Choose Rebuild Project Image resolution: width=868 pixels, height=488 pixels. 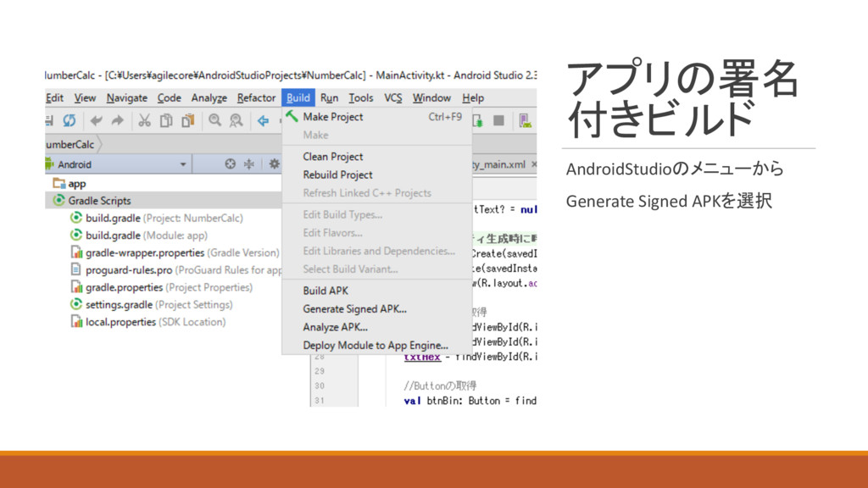(377, 175)
